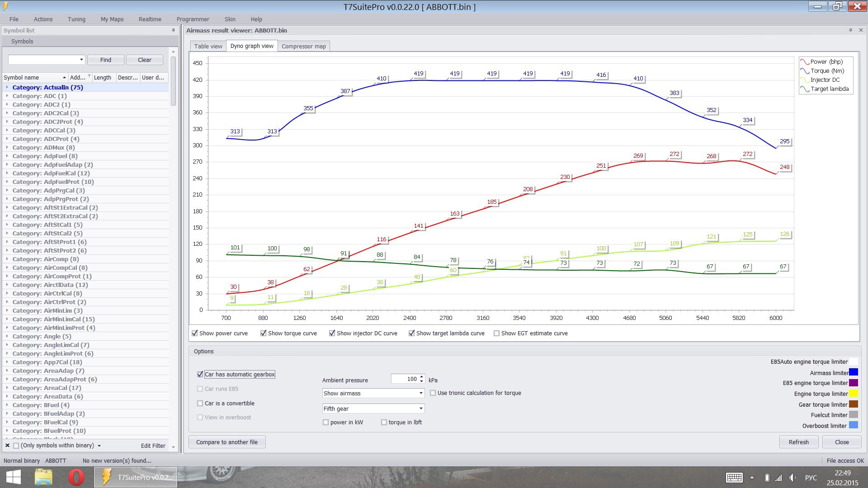Screen dimensions: 868x488
Task: Click the T7Suite lightning app icon in title bar
Action: pyautogui.click(x=5, y=6)
